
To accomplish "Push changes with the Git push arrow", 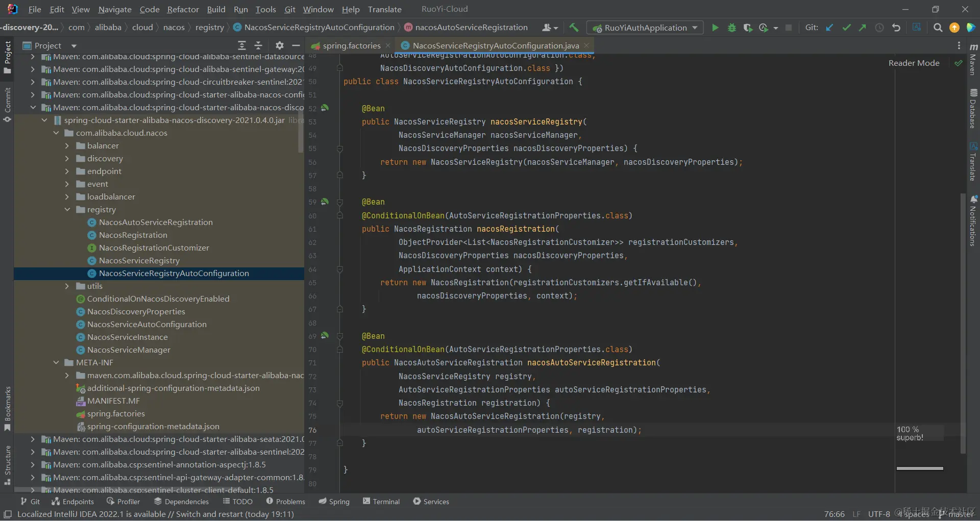I will pos(863,28).
